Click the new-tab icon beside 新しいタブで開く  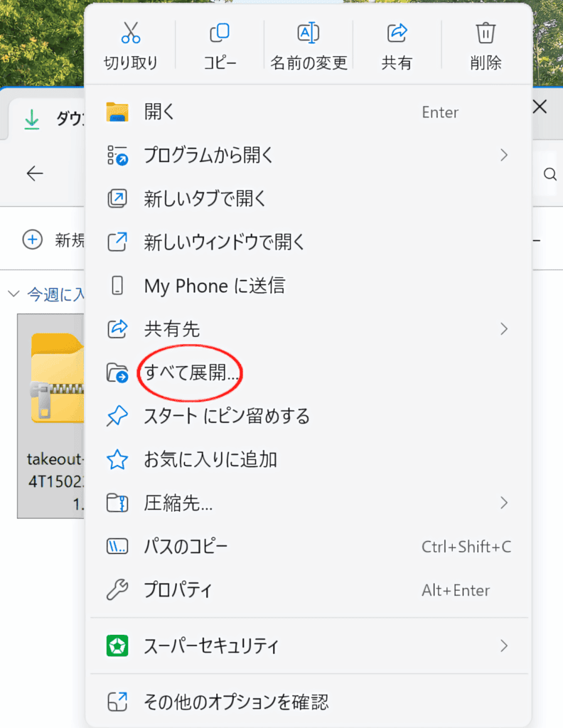[117, 199]
